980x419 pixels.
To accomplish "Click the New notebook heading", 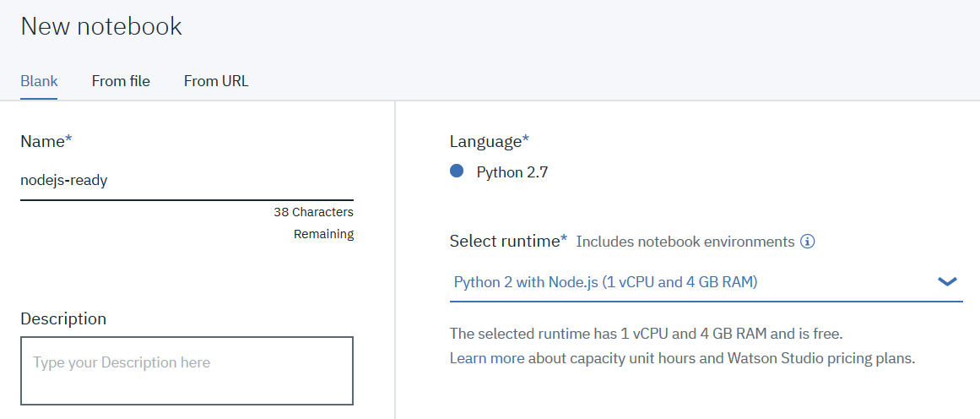I will click(x=101, y=26).
